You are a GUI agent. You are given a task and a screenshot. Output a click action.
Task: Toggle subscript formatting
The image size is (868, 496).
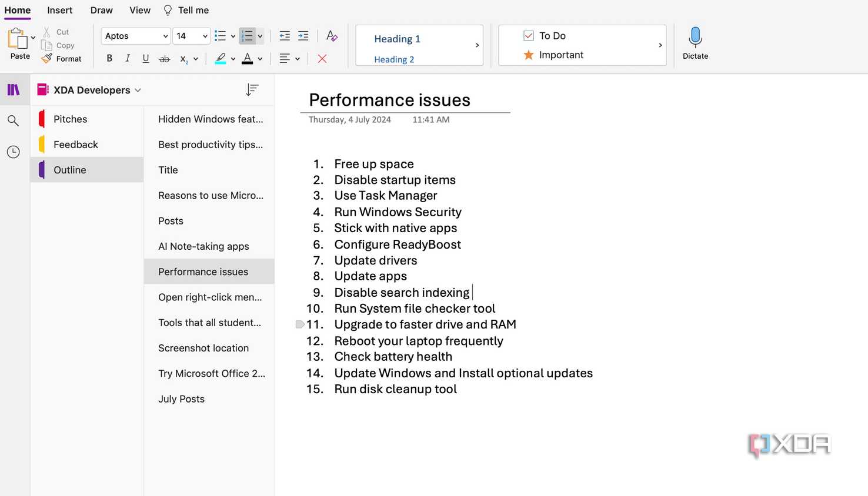(x=183, y=59)
